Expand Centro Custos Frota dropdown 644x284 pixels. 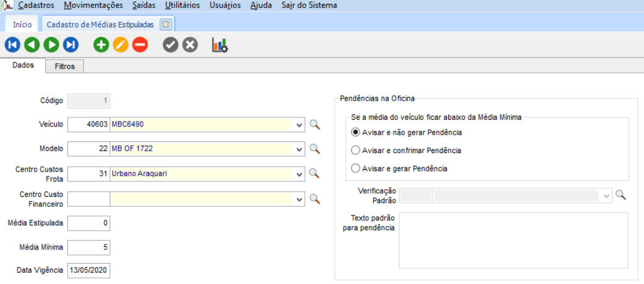pyautogui.click(x=300, y=173)
